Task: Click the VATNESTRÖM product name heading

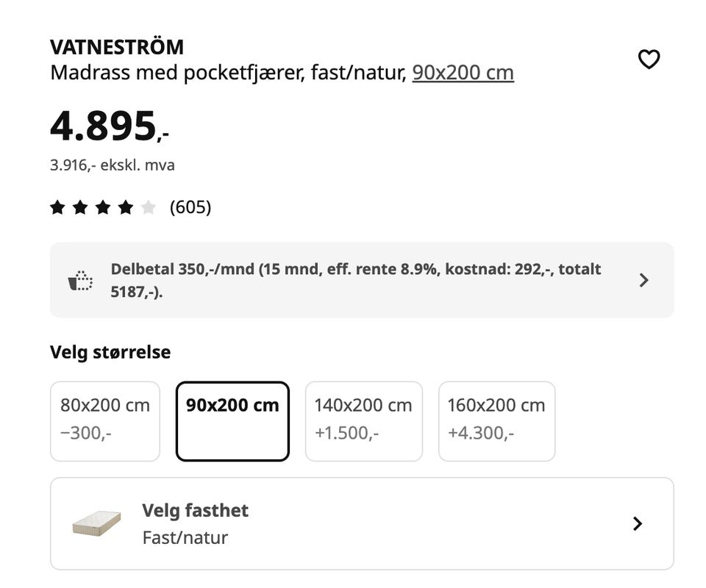Action: point(117,47)
